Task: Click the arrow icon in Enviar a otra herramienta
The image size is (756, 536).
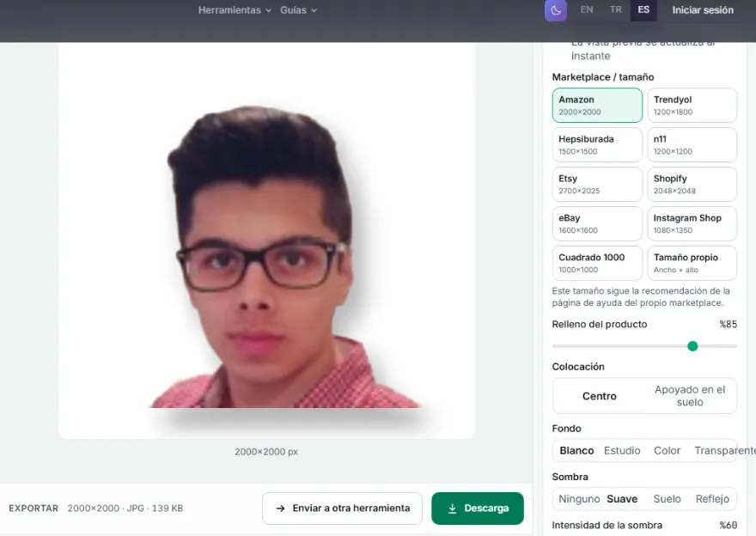Action: (x=280, y=509)
